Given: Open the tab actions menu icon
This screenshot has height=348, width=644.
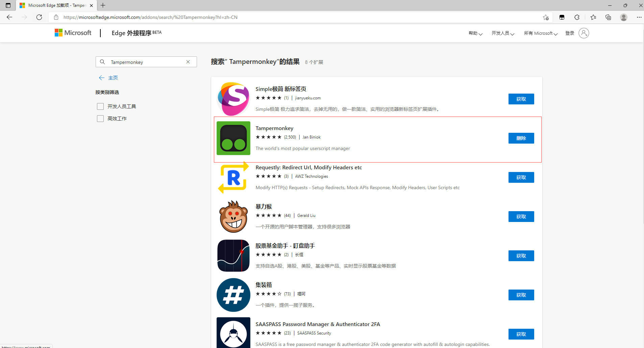Looking at the screenshot, I should coord(8,5).
